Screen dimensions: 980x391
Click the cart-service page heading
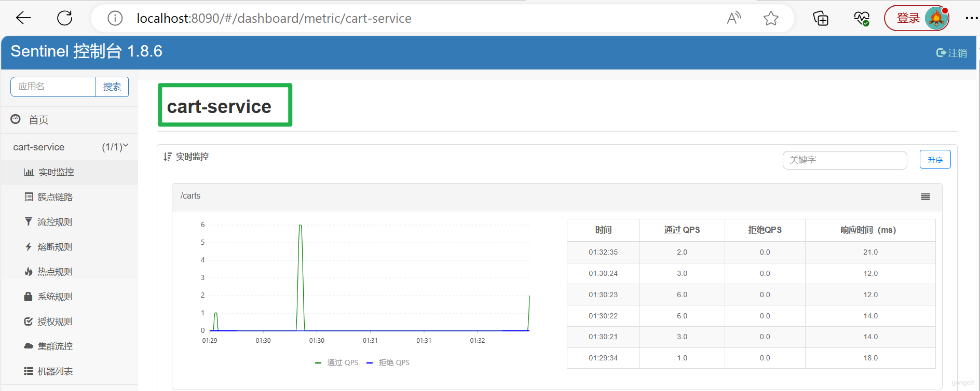tap(219, 106)
